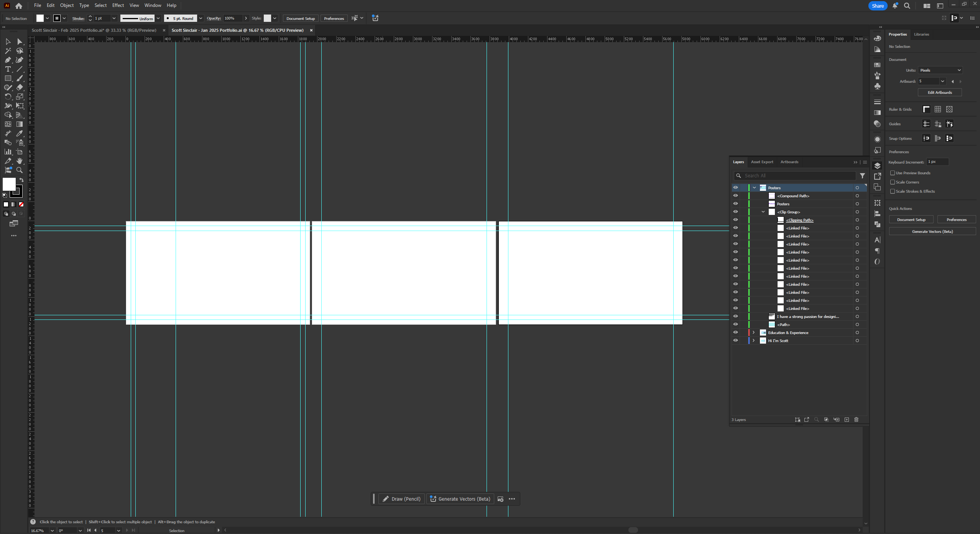Viewport: 980px width, 534px height.
Task: Switch to the Libraries tab
Action: [922, 34]
